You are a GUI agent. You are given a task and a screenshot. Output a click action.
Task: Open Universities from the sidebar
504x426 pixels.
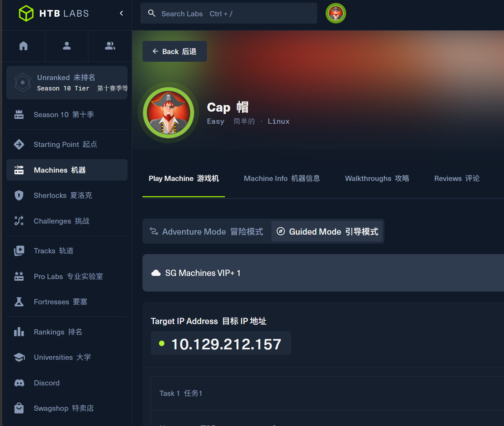(67, 357)
